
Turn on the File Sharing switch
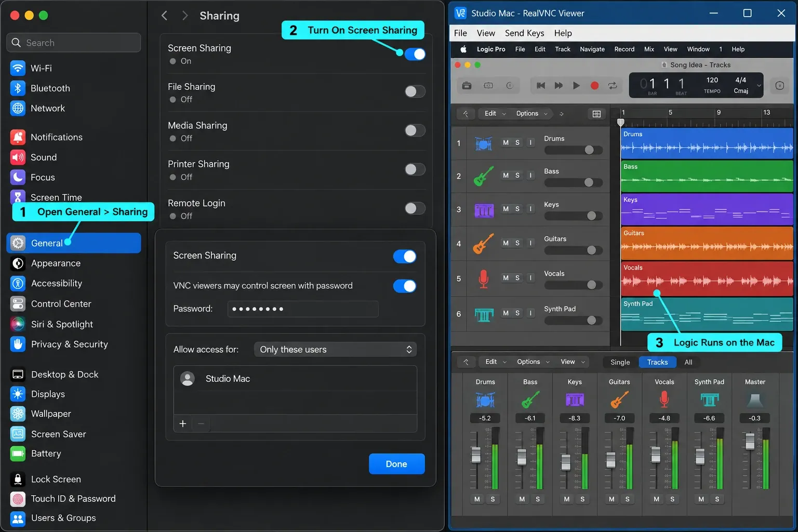click(415, 91)
